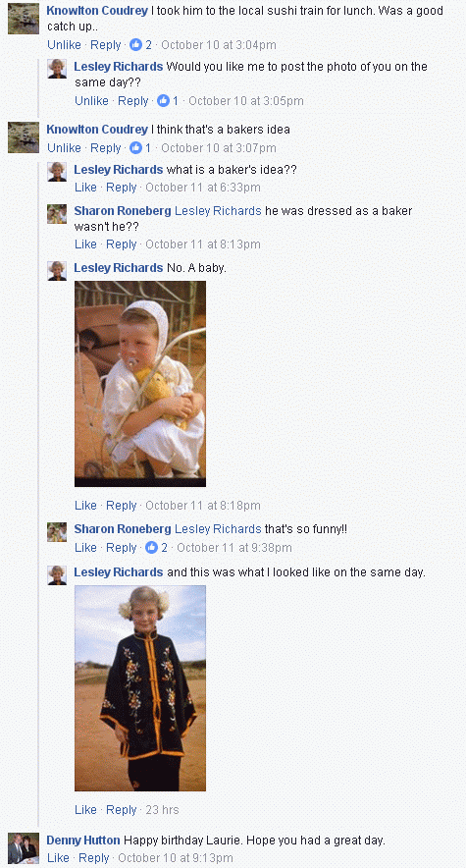Click the thumbs-up icon on the 3:05pm reply
This screenshot has height=868, width=466.
[x=163, y=101]
